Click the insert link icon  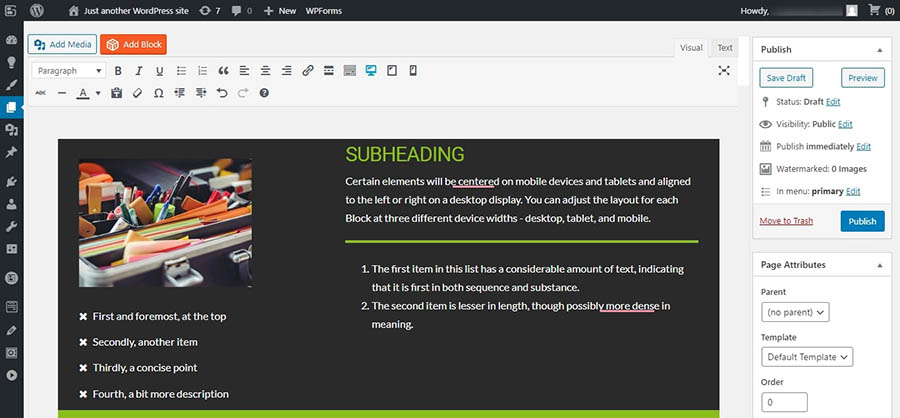[x=307, y=71]
